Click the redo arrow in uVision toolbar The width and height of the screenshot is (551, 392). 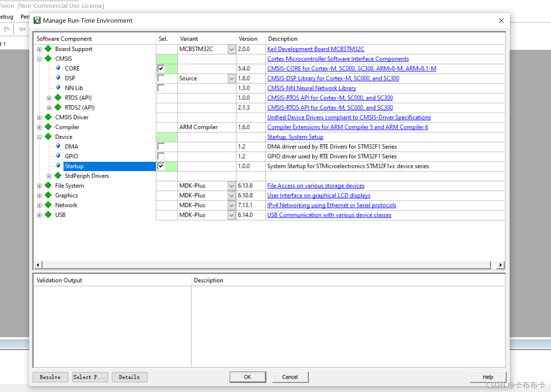7,29
